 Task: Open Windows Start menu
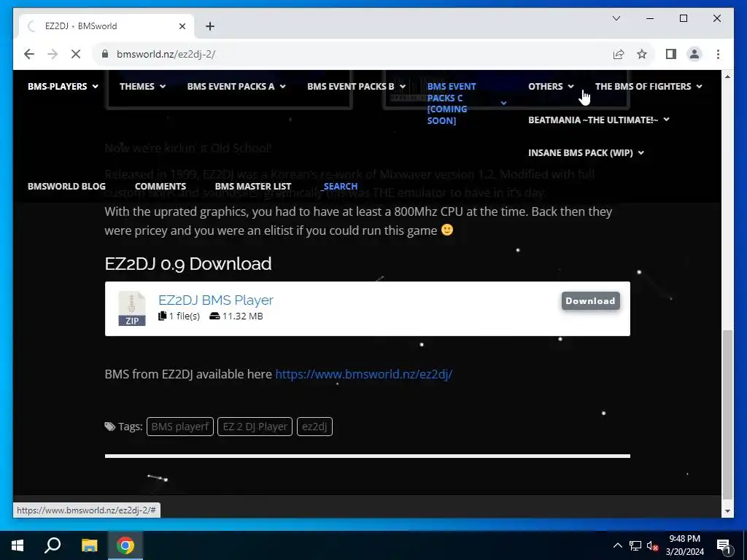(x=18, y=545)
